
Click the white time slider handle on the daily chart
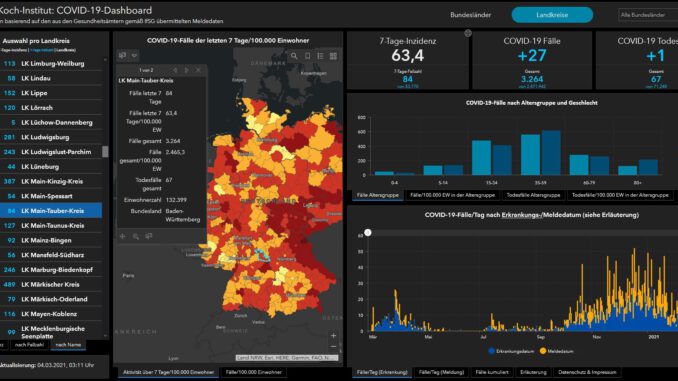point(368,233)
